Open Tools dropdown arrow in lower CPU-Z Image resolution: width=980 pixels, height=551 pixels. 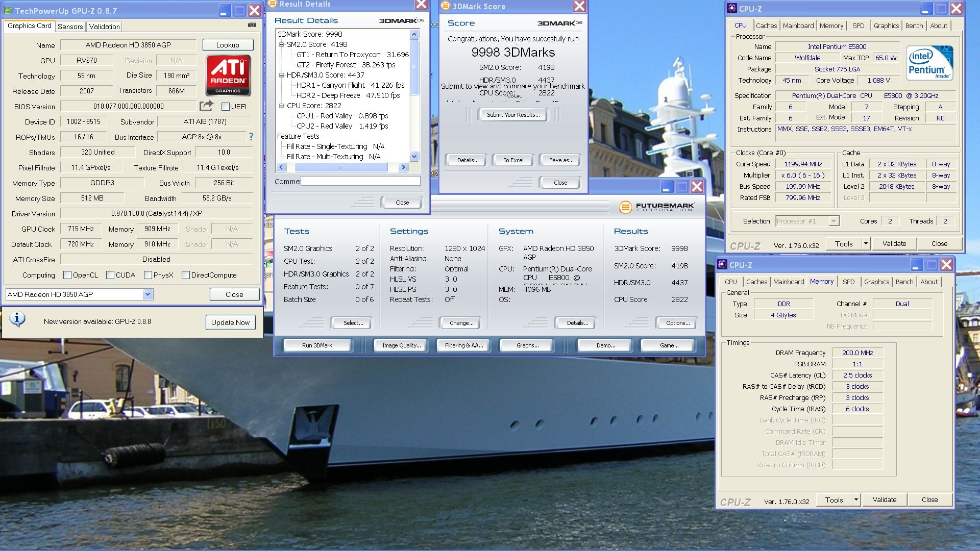click(x=856, y=499)
